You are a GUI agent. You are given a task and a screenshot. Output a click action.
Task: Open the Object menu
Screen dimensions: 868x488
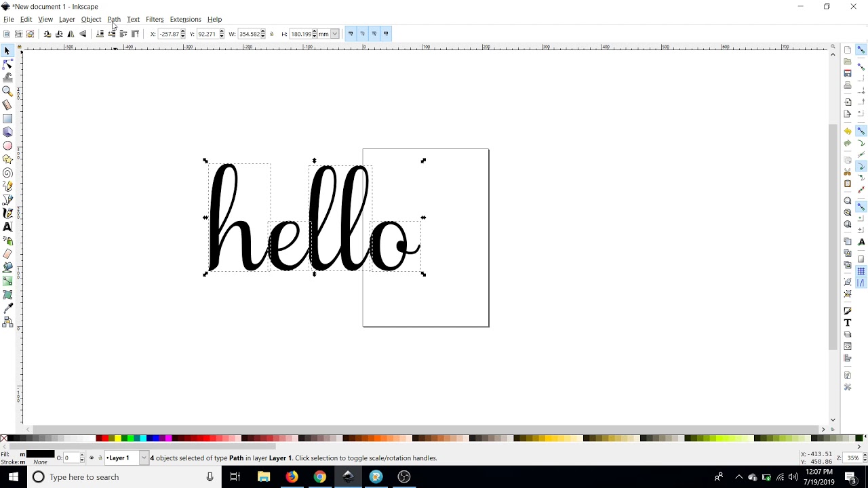click(x=91, y=20)
